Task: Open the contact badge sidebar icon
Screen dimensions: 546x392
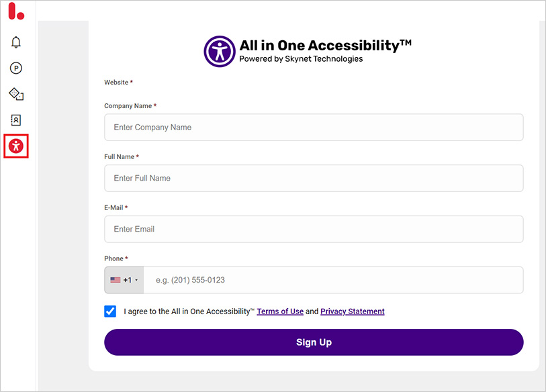Action: [x=15, y=119]
